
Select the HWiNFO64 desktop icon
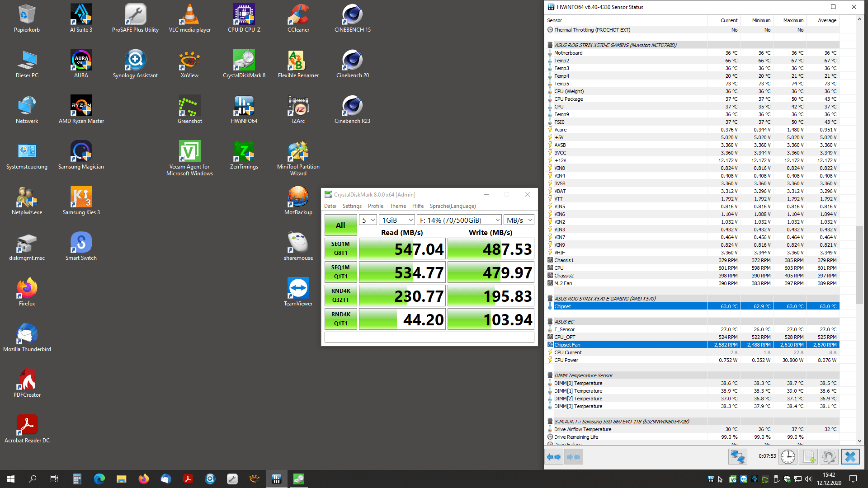click(244, 110)
